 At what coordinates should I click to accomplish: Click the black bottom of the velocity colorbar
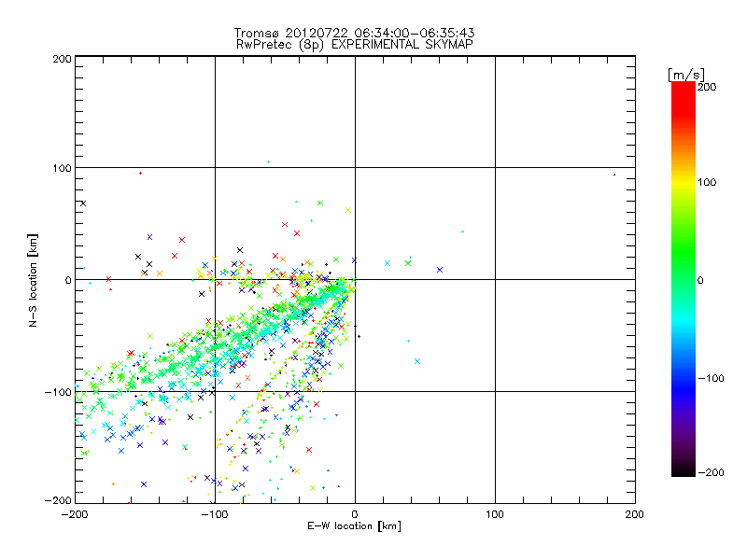(684, 469)
